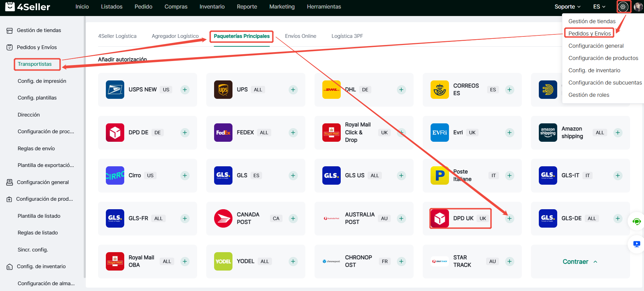Open Listados in top navigation
Image resolution: width=644 pixels, height=291 pixels.
[x=112, y=7]
